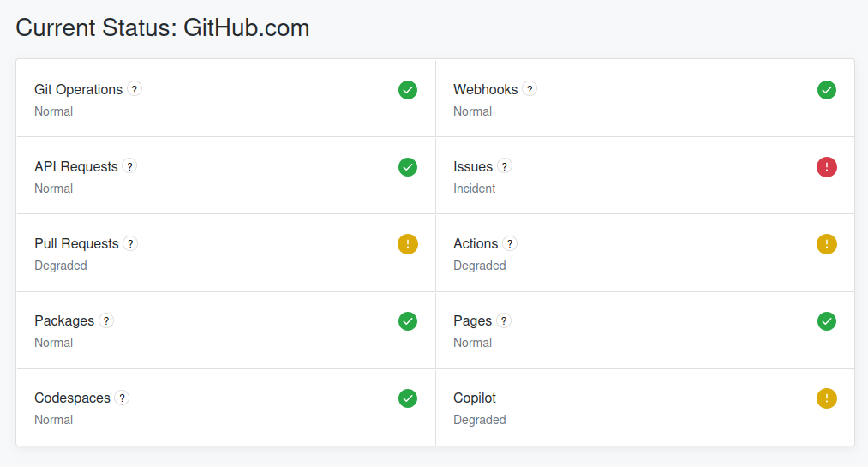
Task: Select the yellow warning icon for Actions
Action: pyautogui.click(x=826, y=244)
